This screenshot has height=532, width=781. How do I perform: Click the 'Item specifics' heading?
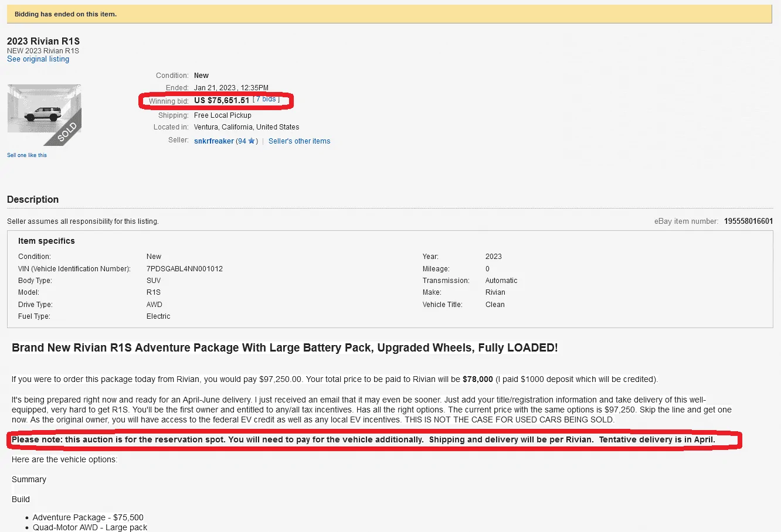[x=46, y=241]
